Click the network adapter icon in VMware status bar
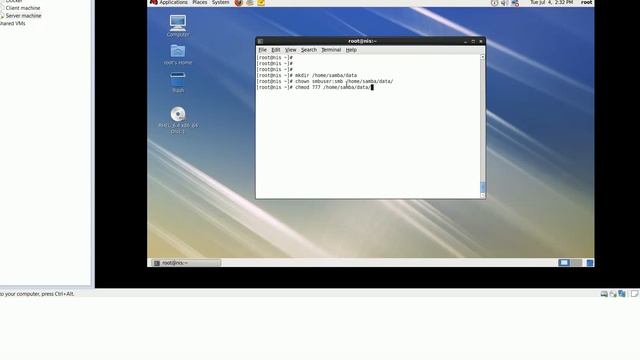 pyautogui.click(x=622, y=294)
